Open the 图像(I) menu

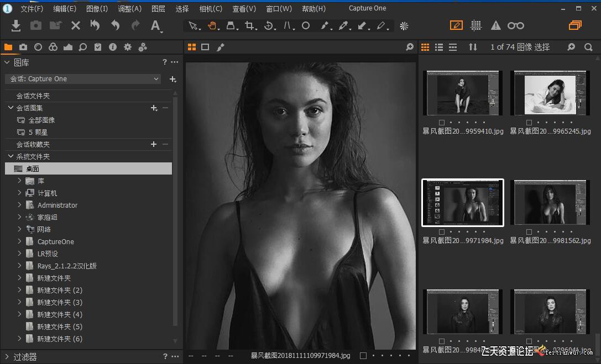[x=97, y=9]
